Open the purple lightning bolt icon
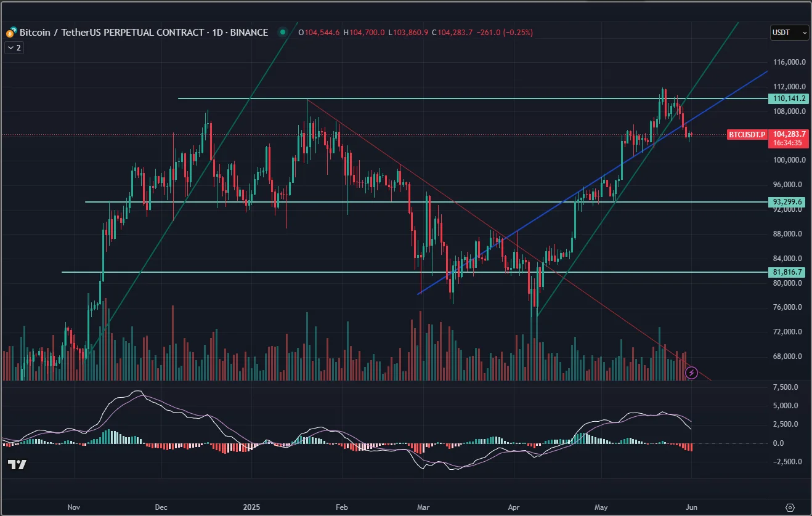Image resolution: width=812 pixels, height=516 pixels. (x=691, y=373)
